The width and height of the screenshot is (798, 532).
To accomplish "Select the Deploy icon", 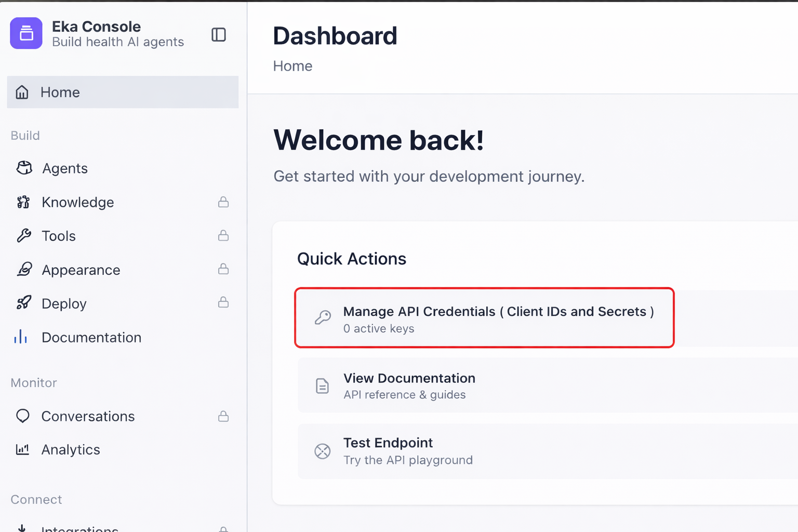I will click(x=24, y=303).
